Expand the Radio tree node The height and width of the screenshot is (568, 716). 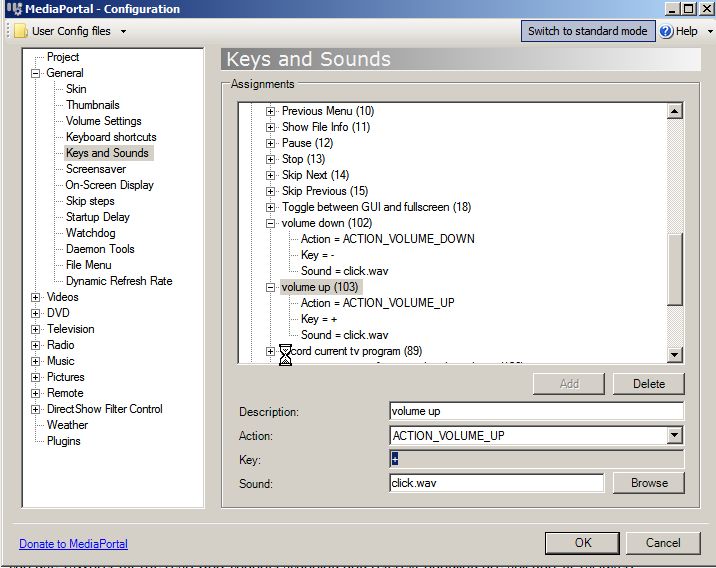35,345
